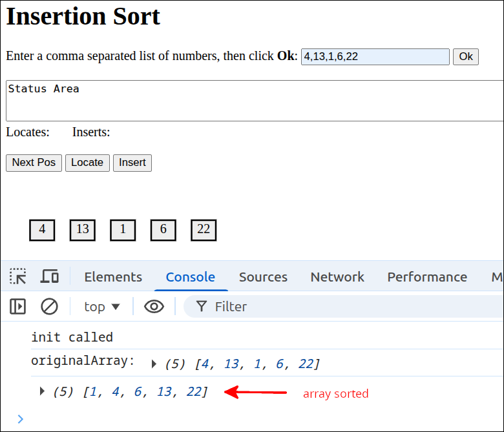Open the Sources tab
This screenshot has height=432, width=504.
point(263,277)
